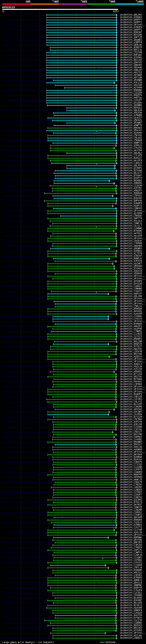Click the cyan ~100% identity legend bar

(x=130, y=4)
